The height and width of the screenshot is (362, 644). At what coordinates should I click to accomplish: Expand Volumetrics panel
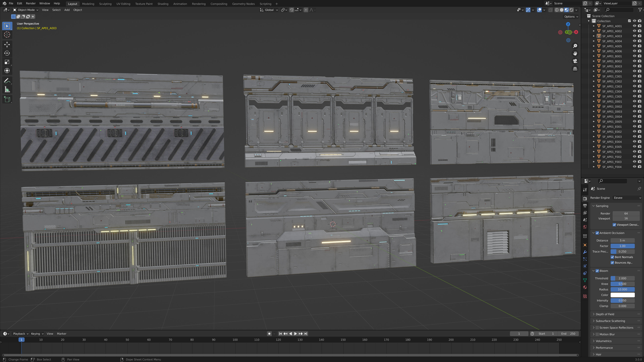pos(604,341)
